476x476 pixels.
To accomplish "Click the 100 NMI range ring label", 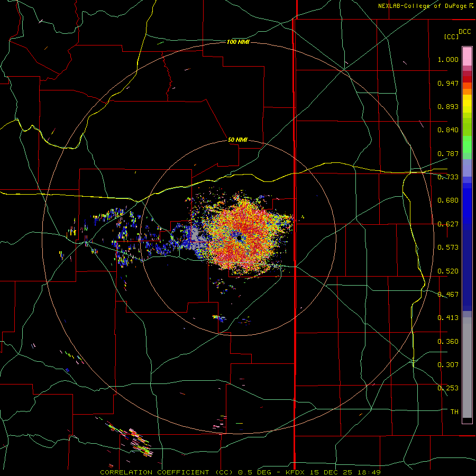I will tap(238, 42).
